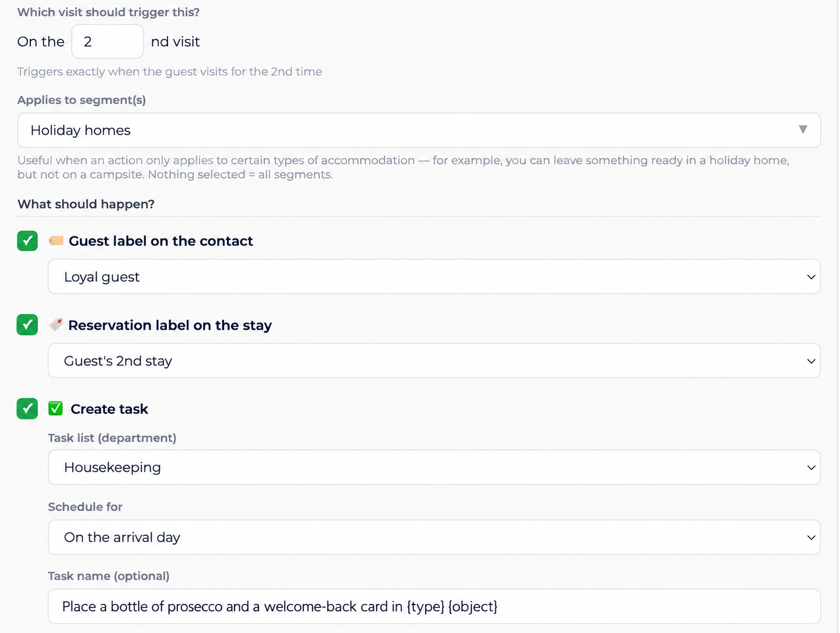Click the reservation label tag icon
This screenshot has height=633, width=840.
coord(56,324)
